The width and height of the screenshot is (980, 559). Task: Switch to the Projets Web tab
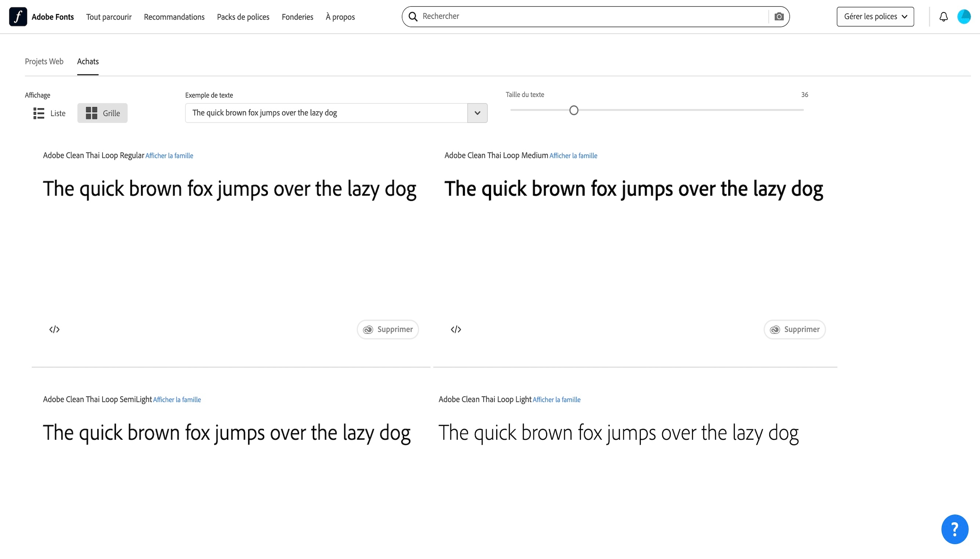pyautogui.click(x=44, y=61)
